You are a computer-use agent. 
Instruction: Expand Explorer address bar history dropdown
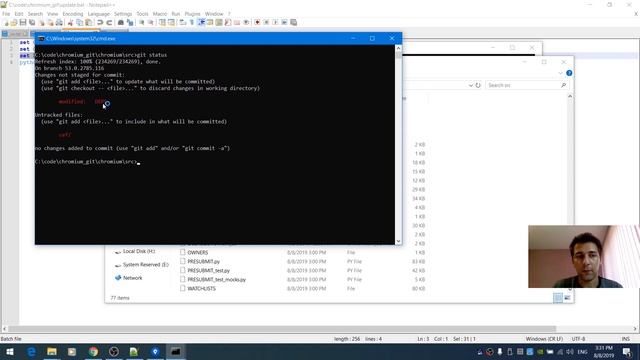pyautogui.click(x=471, y=85)
